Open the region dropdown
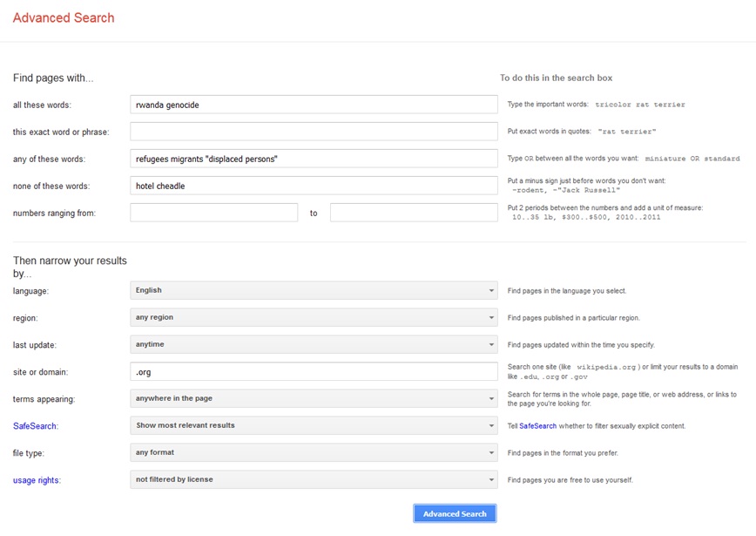The image size is (756, 536). [x=314, y=317]
